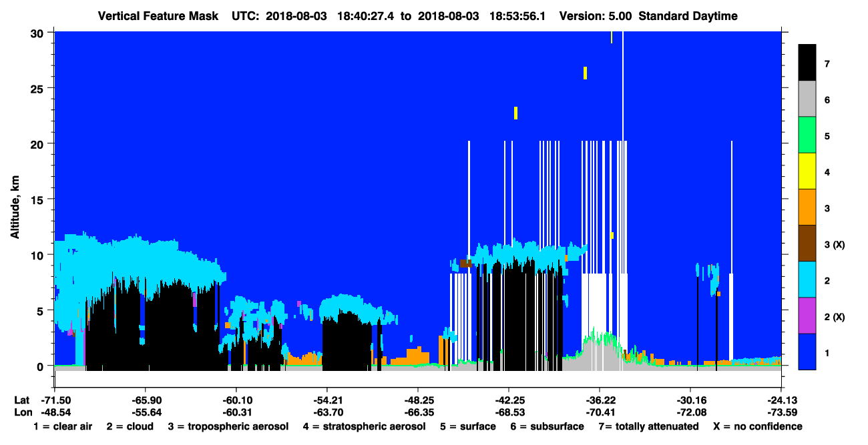The image size is (868, 445).
Task: Click the 'Lon' row label
Action: (22, 412)
